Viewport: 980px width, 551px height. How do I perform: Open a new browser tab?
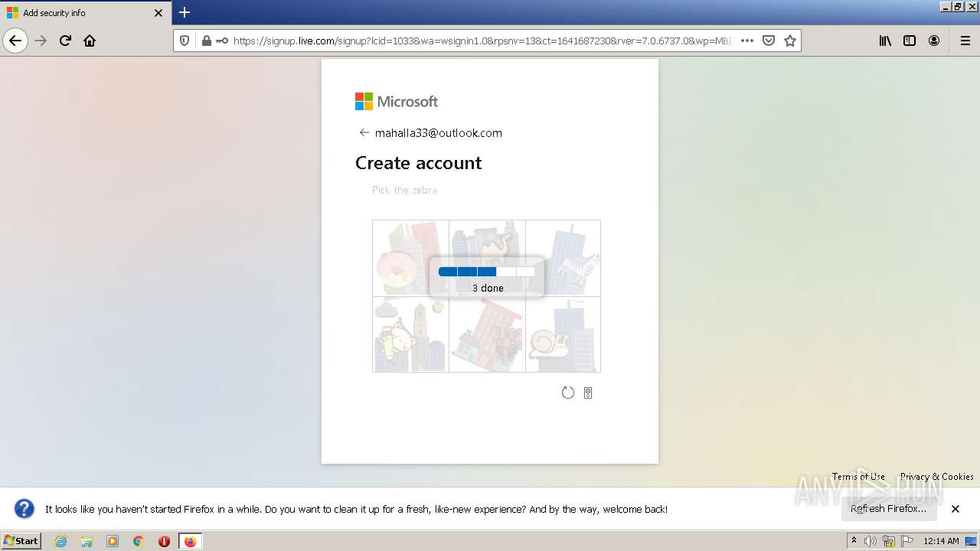(x=185, y=12)
